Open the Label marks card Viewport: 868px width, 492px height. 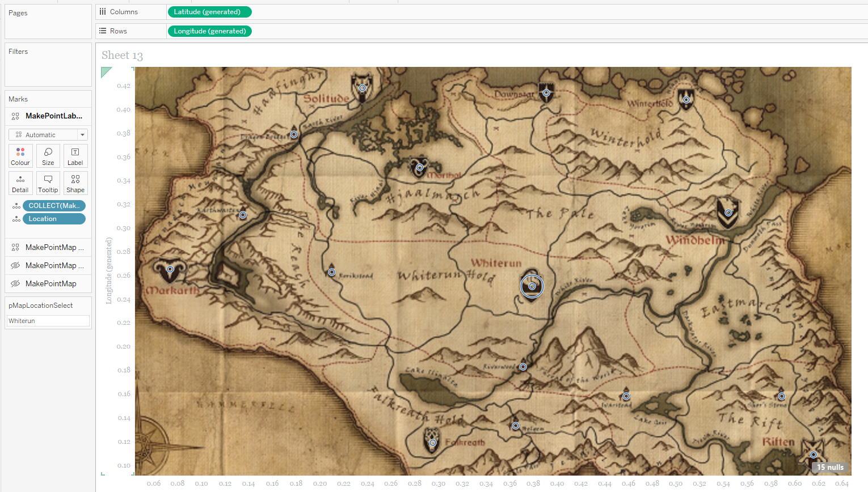click(x=75, y=156)
